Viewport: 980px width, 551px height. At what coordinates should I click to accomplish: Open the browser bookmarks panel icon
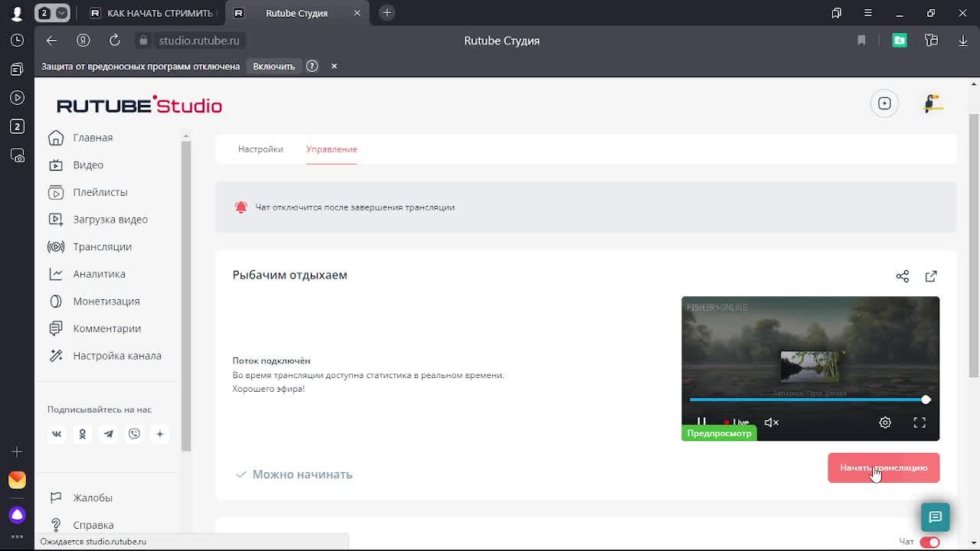[x=836, y=13]
